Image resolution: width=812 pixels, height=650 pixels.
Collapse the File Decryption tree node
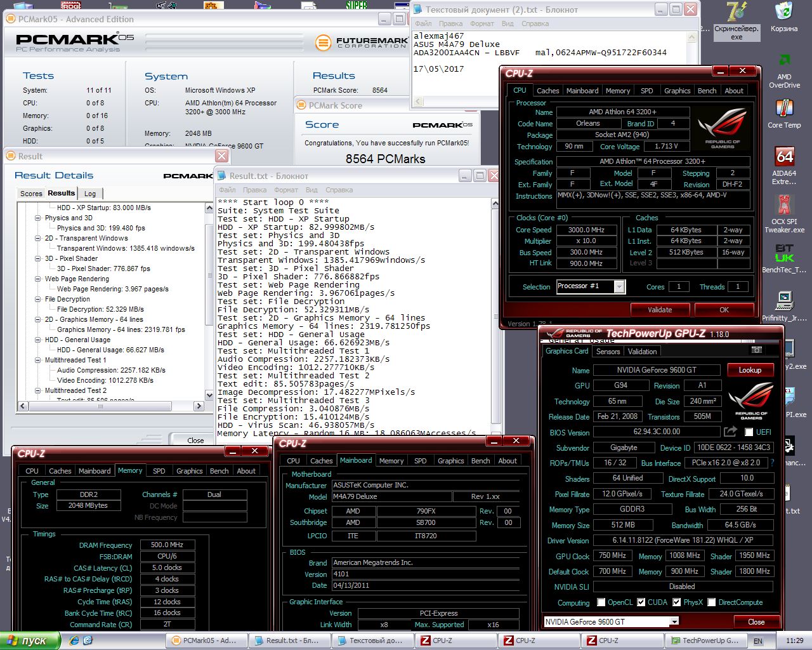point(38,299)
